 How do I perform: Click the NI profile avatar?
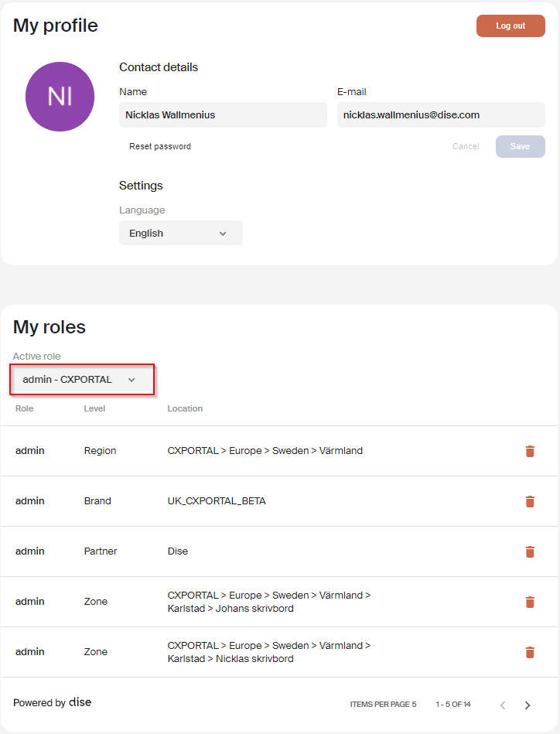pos(60,97)
